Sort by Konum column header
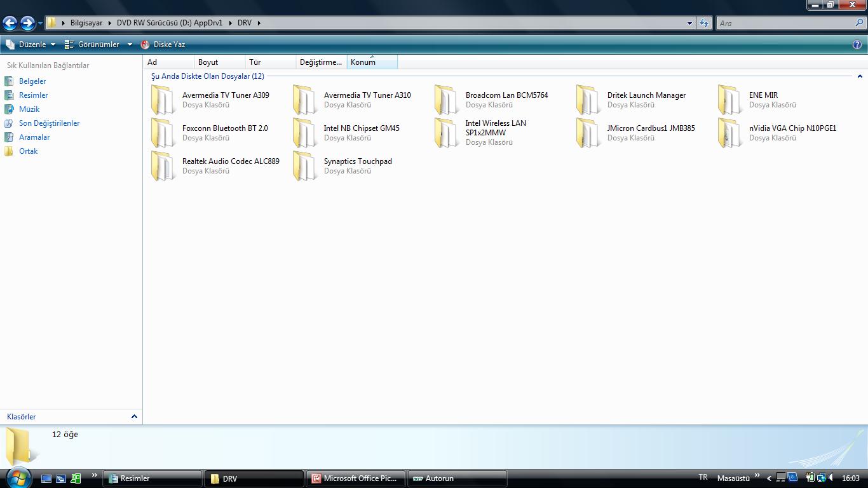The image size is (868, 488). 372,62
